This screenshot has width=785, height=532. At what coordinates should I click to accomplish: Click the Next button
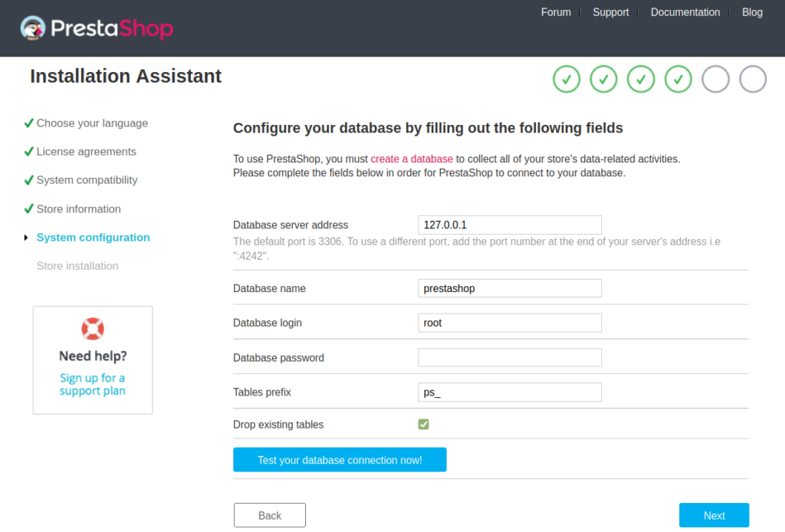(x=714, y=515)
